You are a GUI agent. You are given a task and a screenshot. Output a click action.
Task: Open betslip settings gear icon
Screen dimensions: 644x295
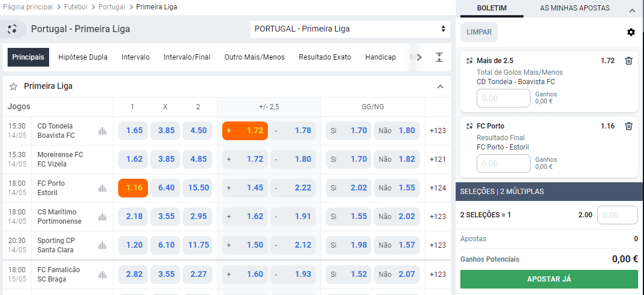pyautogui.click(x=631, y=32)
